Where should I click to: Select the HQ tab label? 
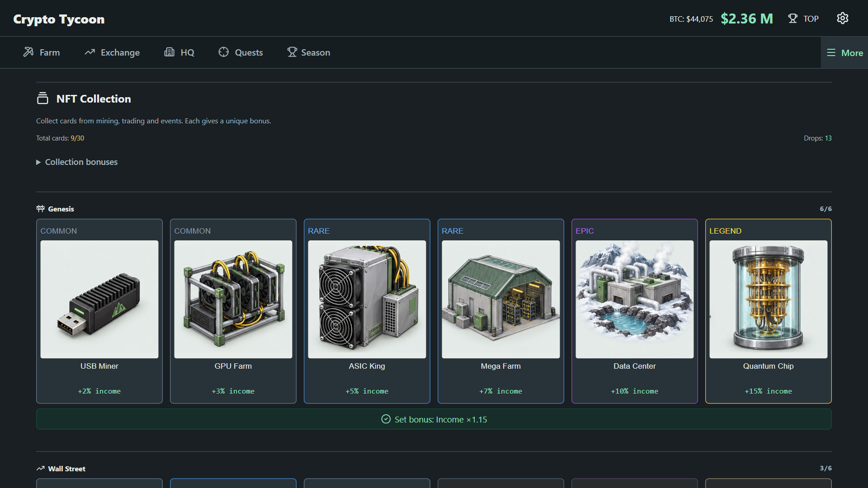point(187,52)
